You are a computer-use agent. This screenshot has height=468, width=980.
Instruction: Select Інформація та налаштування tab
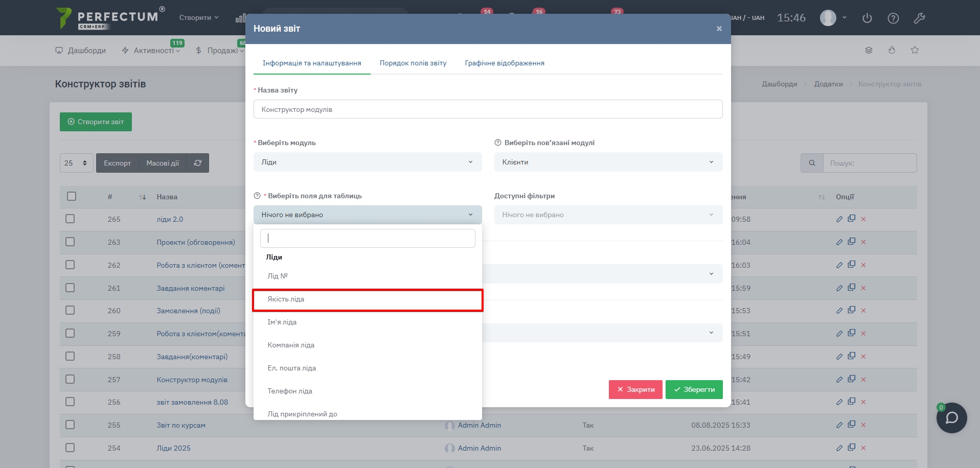(312, 63)
